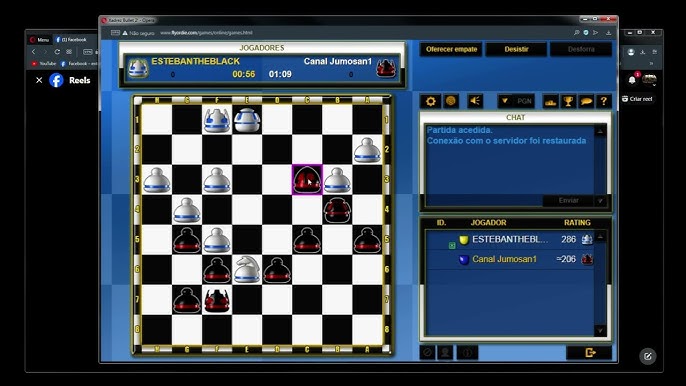The height and width of the screenshot is (386, 686).
Task: Click the Enviar chat send button
Action: pyautogui.click(x=568, y=200)
